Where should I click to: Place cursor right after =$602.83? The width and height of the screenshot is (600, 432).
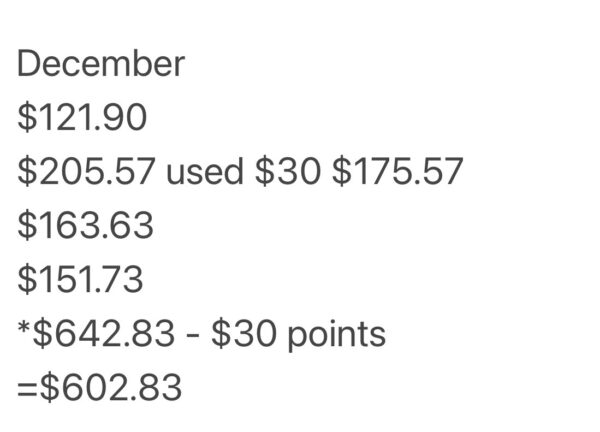(184, 387)
